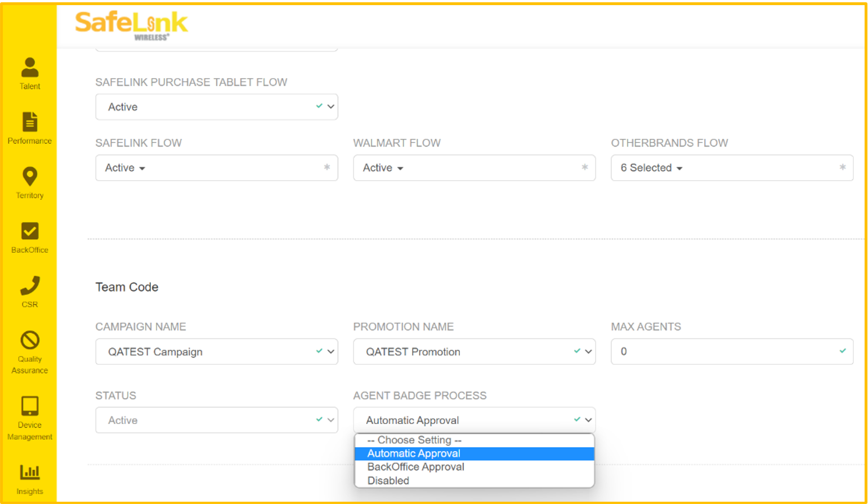Screen dimensions: 868x504
Task: Open the Performance document icon
Action: [x=30, y=122]
